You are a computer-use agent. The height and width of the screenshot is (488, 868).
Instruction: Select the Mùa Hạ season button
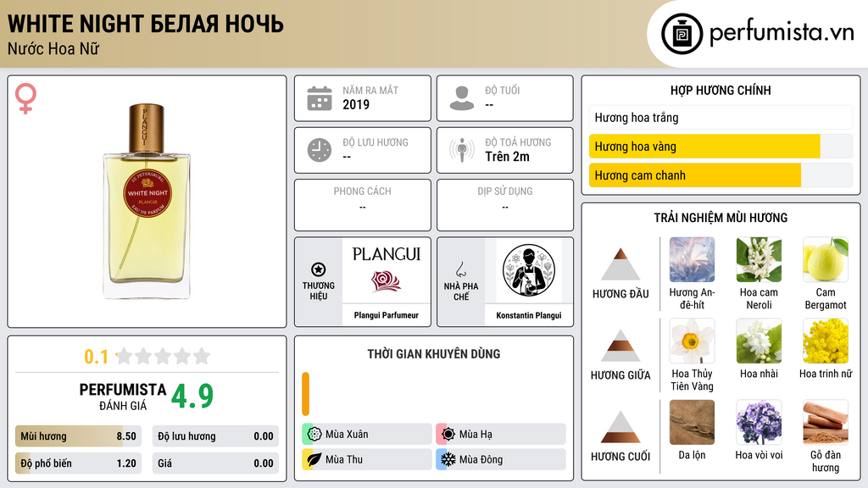pyautogui.click(x=501, y=435)
